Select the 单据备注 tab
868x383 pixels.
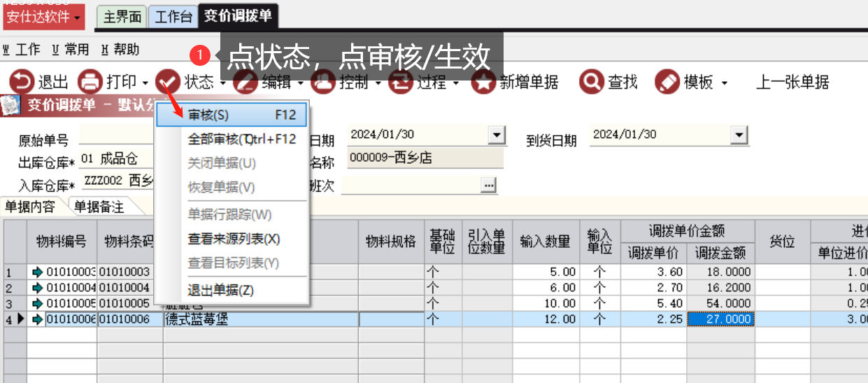[x=99, y=207]
